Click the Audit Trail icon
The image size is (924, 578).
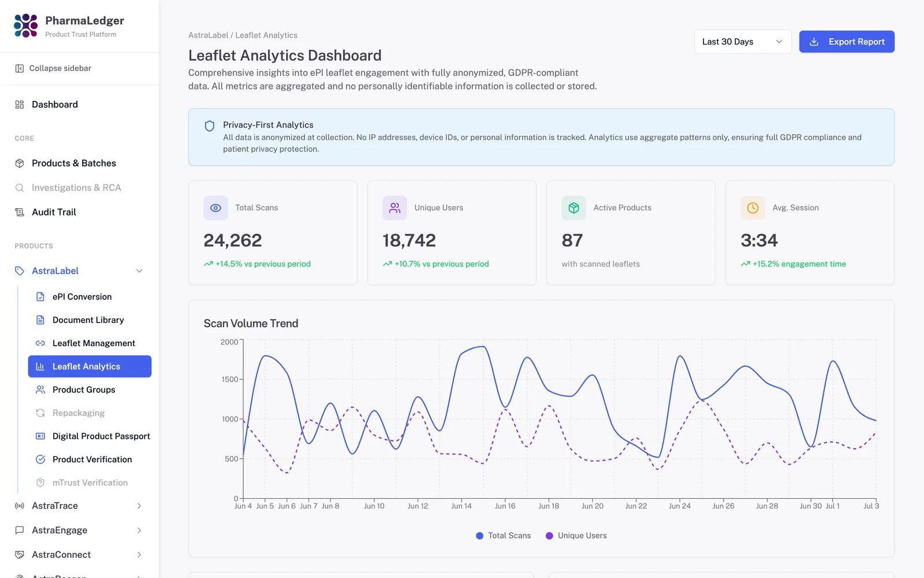(20, 212)
